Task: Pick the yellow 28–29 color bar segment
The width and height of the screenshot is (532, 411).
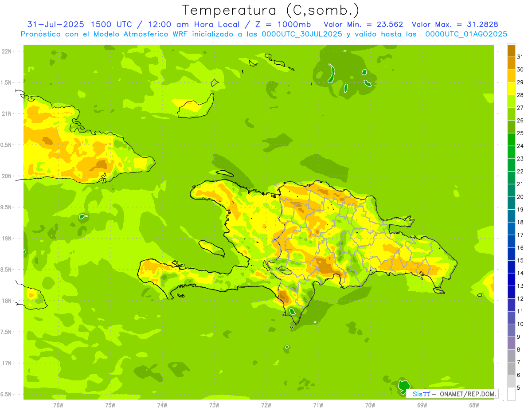Action: [511, 89]
